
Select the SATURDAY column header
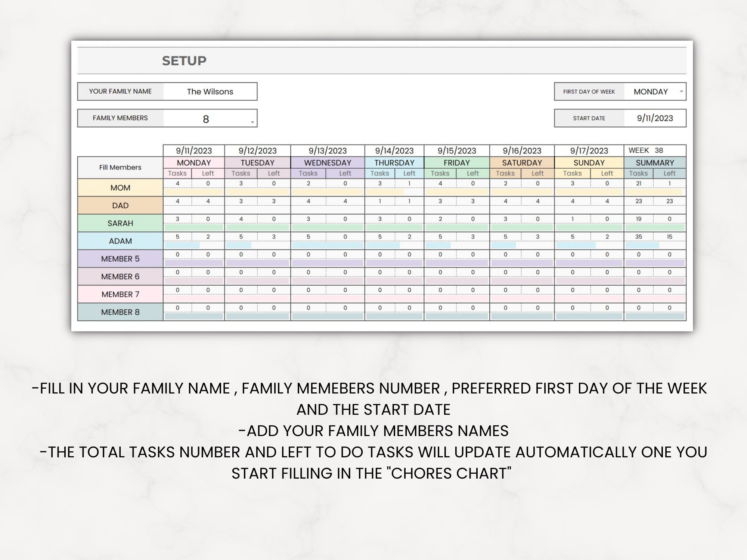pos(522,163)
